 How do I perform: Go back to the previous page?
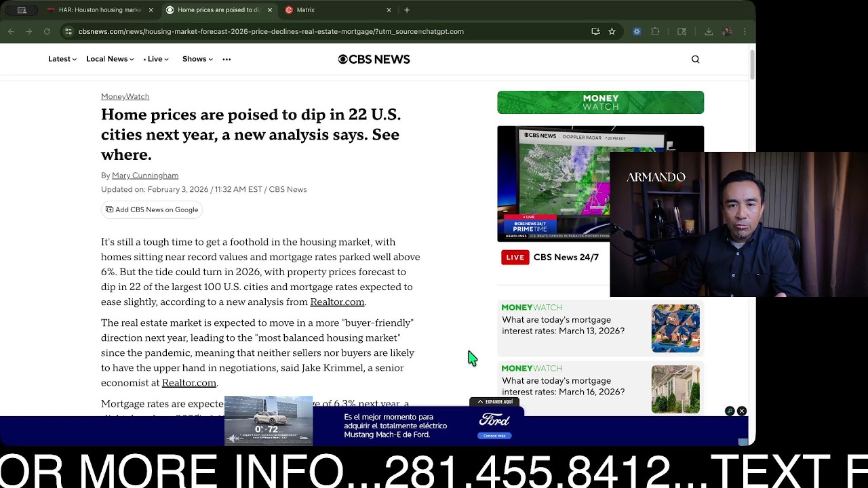click(11, 31)
